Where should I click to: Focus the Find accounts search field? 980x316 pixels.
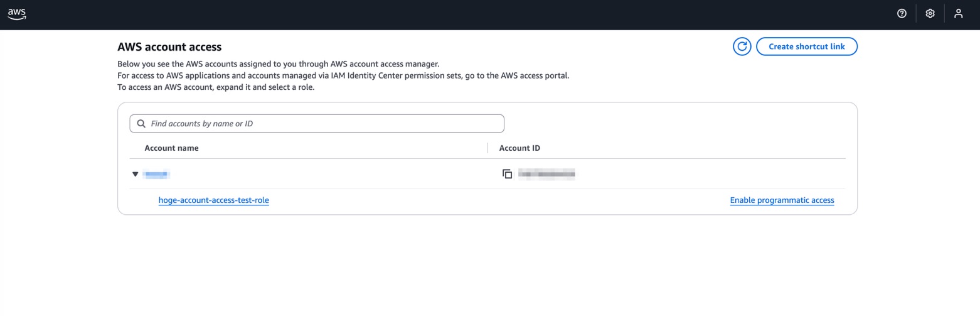tap(317, 124)
